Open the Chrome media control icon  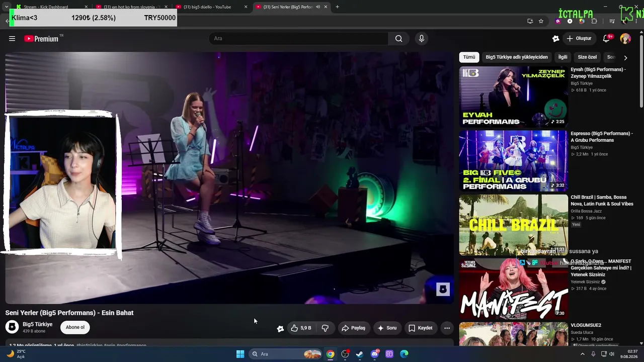click(612, 21)
